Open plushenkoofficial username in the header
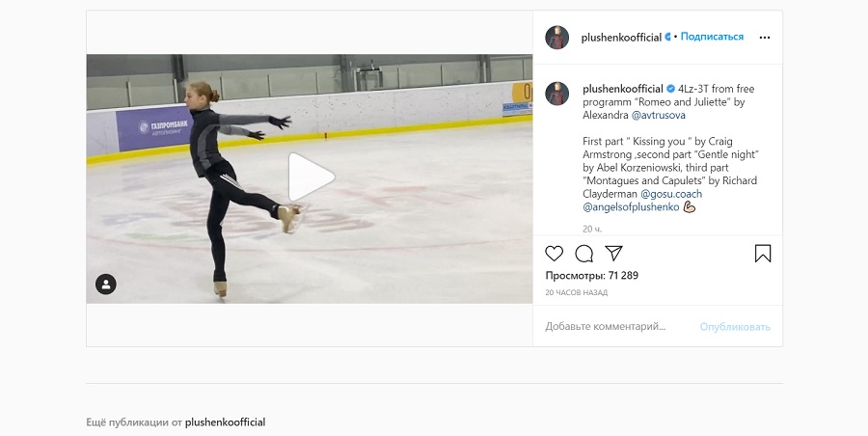868x436 pixels. (x=621, y=38)
